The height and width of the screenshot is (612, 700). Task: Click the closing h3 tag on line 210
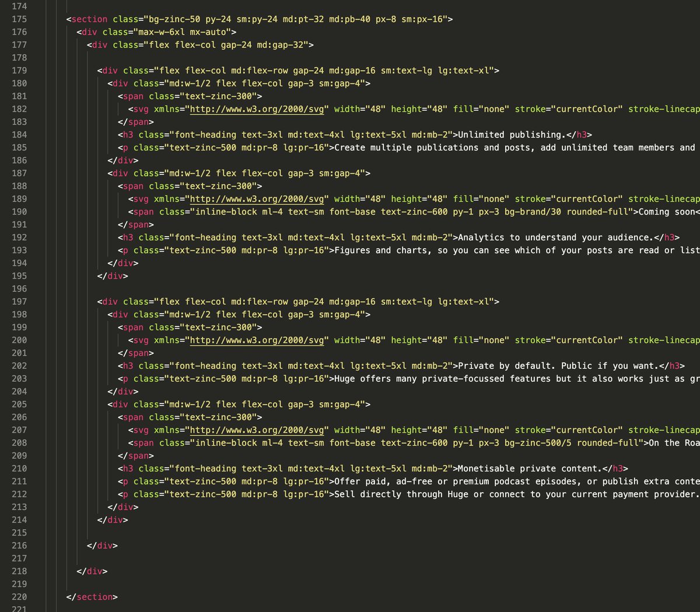615,469
